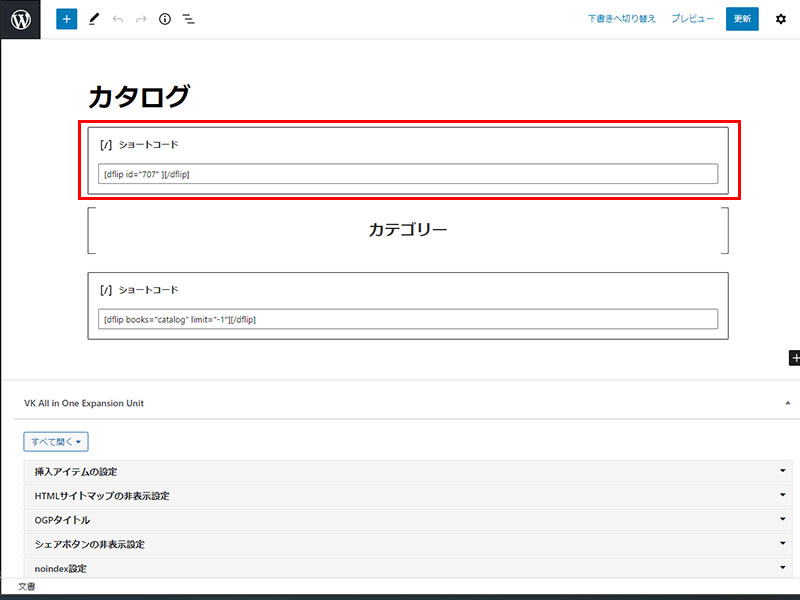This screenshot has height=600, width=800.
Task: Open the block inserter plus button
Action: tap(66, 19)
